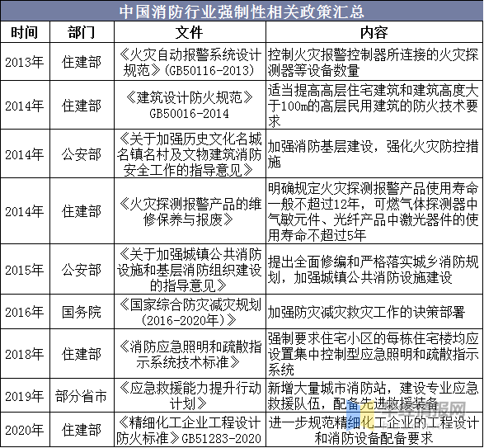The height and width of the screenshot is (448, 484).
Task: Click the 《精细化工企业工程设计防火标准》 cell
Action: tap(190, 430)
